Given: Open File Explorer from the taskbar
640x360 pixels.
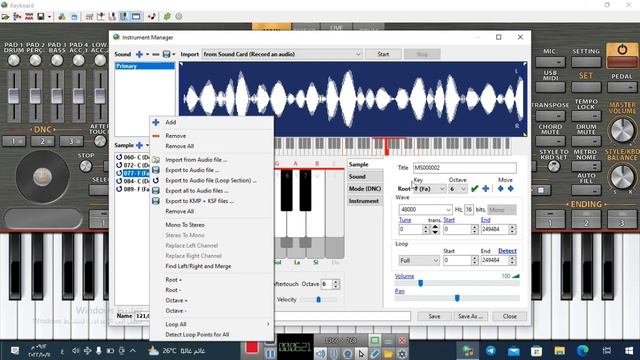Looking at the screenshot, I should 560,350.
